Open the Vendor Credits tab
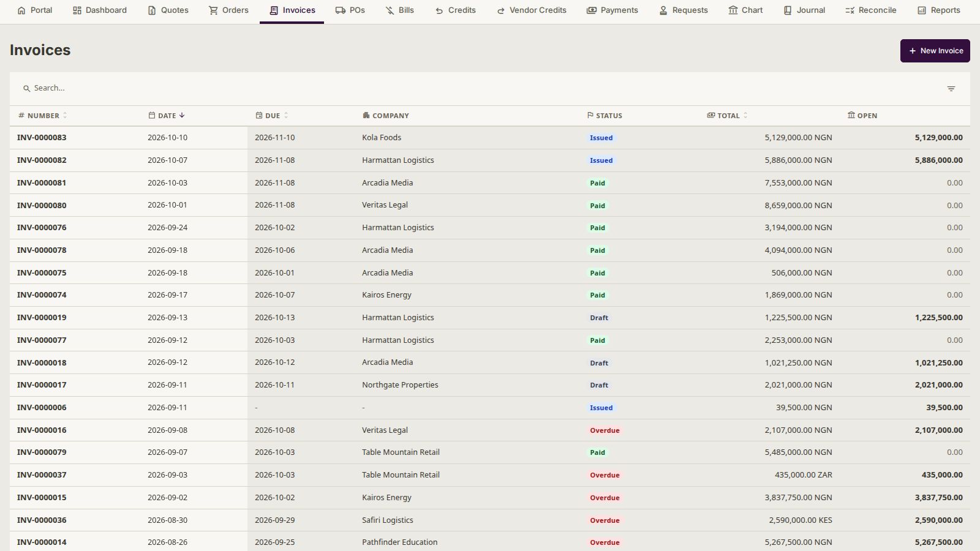Screen dimensions: 980x551 (531, 10)
